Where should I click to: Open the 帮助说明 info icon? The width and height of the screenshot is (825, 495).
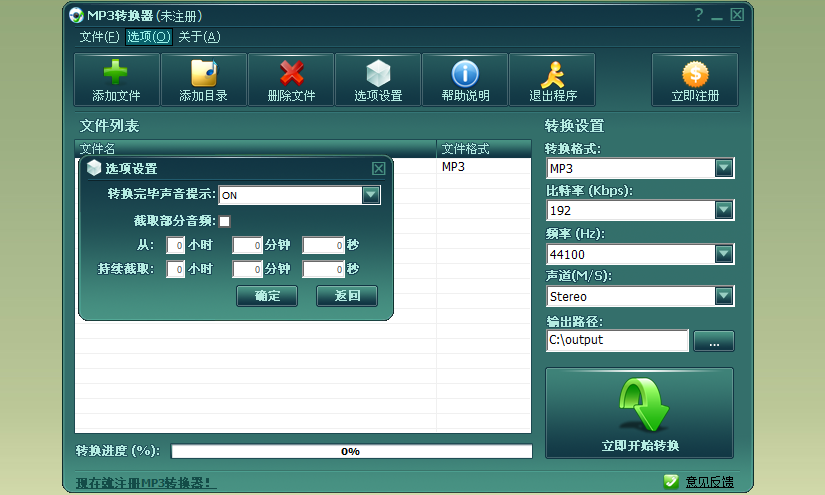[465, 73]
